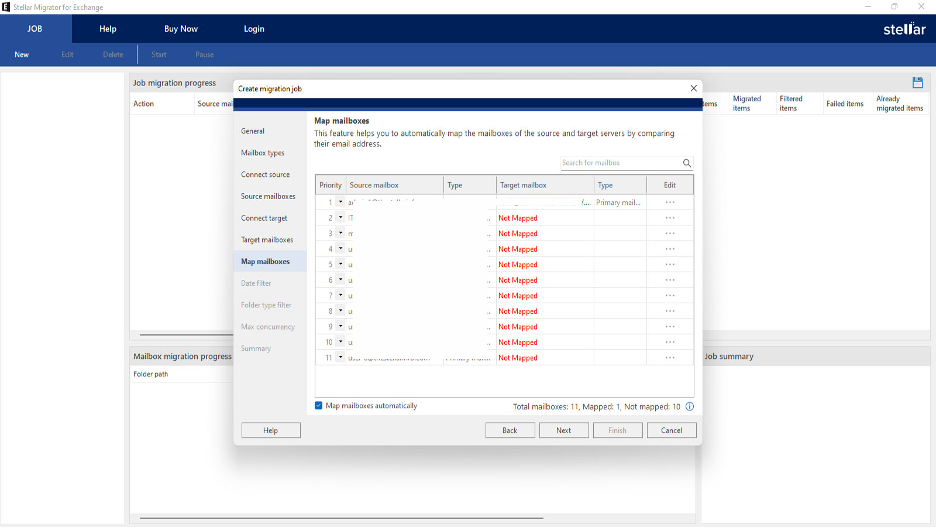This screenshot has width=936, height=528.
Task: Open edit ellipsis for priority 4 row
Action: pos(670,249)
